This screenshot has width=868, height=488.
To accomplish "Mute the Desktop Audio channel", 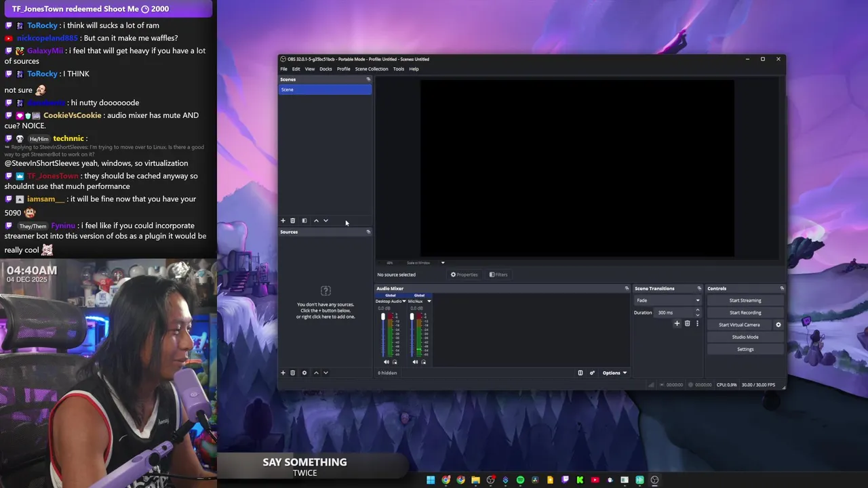I will (x=387, y=362).
